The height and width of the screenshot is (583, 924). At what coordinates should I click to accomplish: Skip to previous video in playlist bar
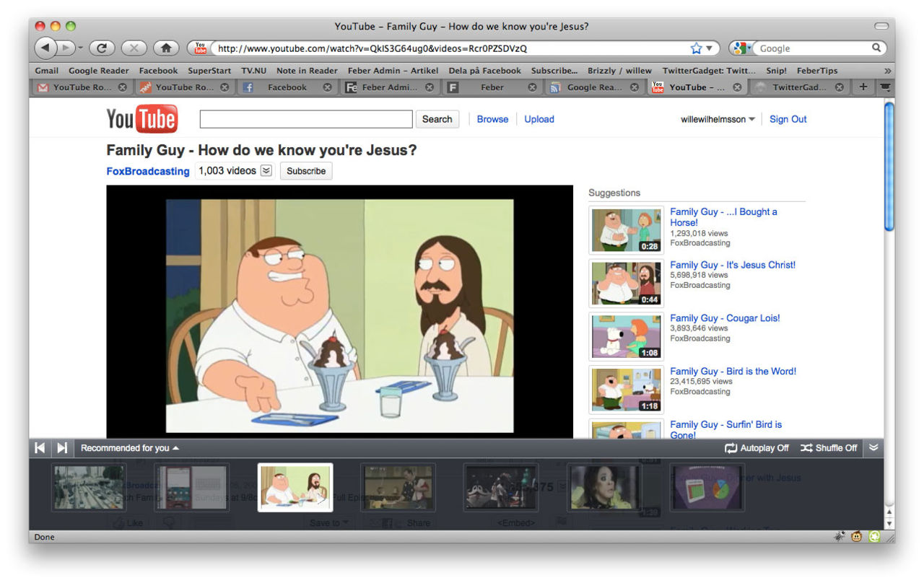click(40, 448)
